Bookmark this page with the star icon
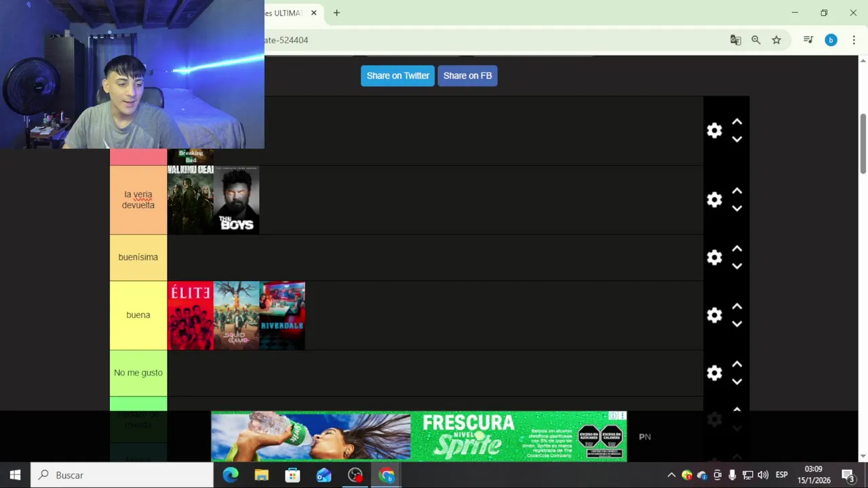 coord(776,40)
